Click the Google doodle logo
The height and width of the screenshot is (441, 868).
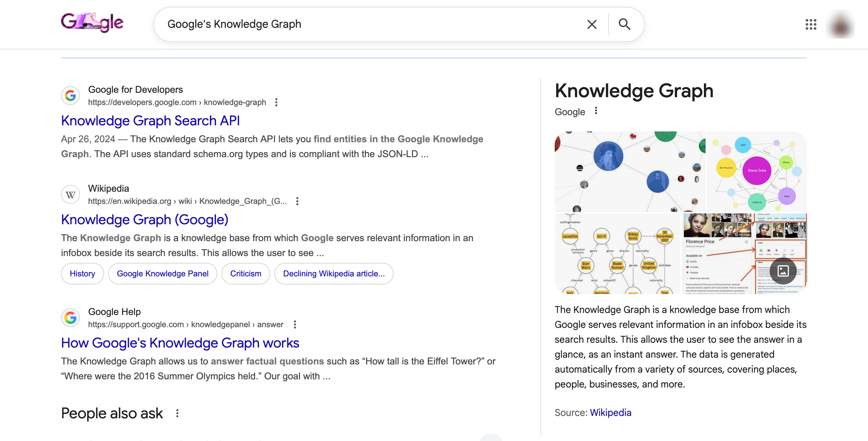coord(92,22)
